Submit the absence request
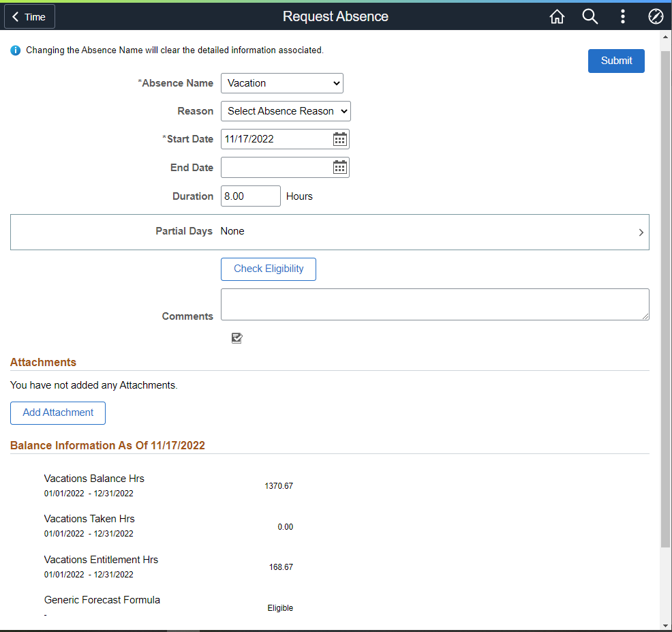672x632 pixels. [616, 61]
